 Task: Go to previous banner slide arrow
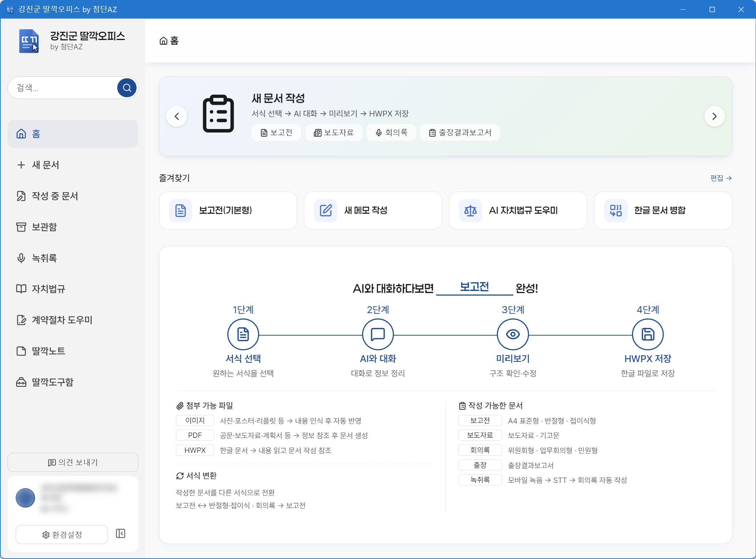tap(177, 116)
